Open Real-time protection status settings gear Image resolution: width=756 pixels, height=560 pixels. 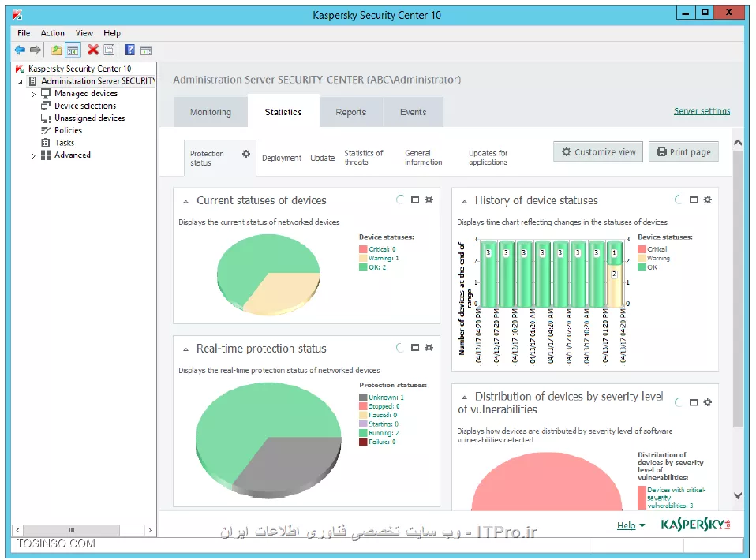429,348
